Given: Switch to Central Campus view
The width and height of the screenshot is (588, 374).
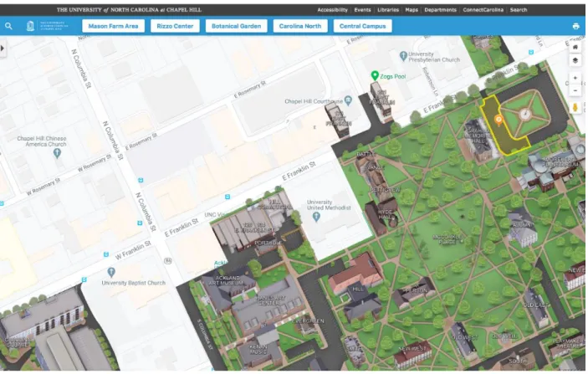Looking at the screenshot, I should pyautogui.click(x=363, y=26).
